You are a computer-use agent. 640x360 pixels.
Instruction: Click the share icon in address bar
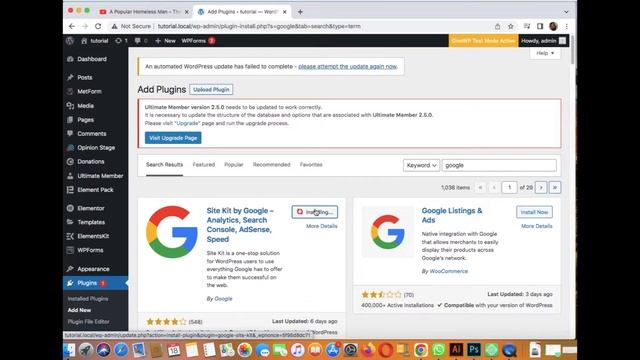point(497,26)
